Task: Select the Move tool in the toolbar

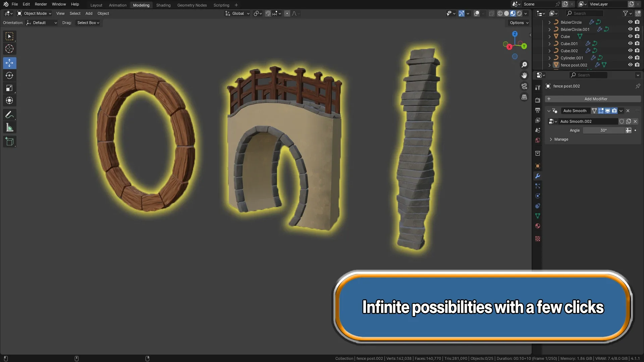Action: click(9, 63)
